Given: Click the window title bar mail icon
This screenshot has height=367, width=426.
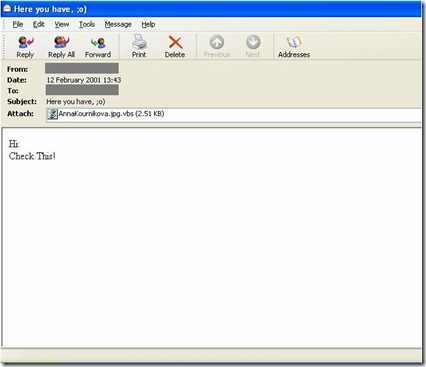Looking at the screenshot, I should (x=7, y=9).
